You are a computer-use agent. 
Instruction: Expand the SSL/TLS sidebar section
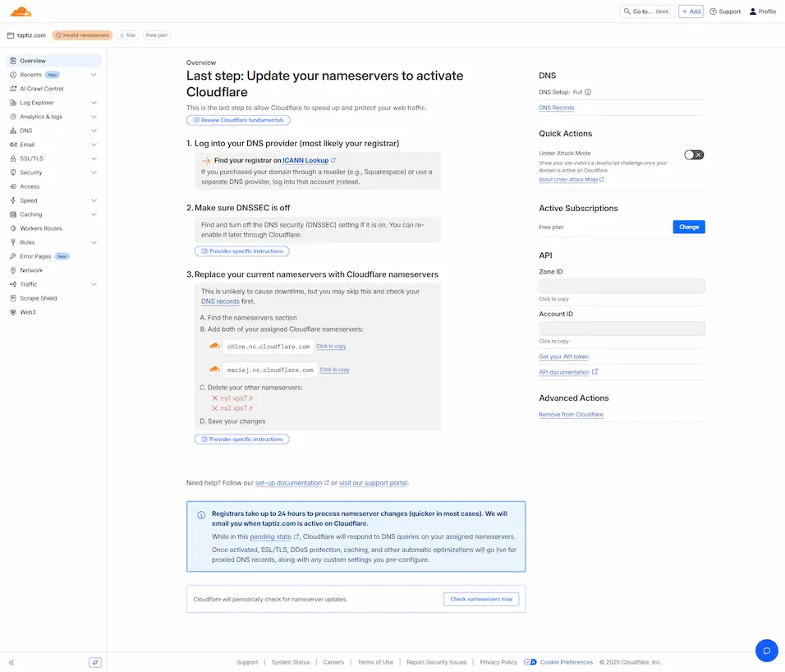tap(94, 159)
